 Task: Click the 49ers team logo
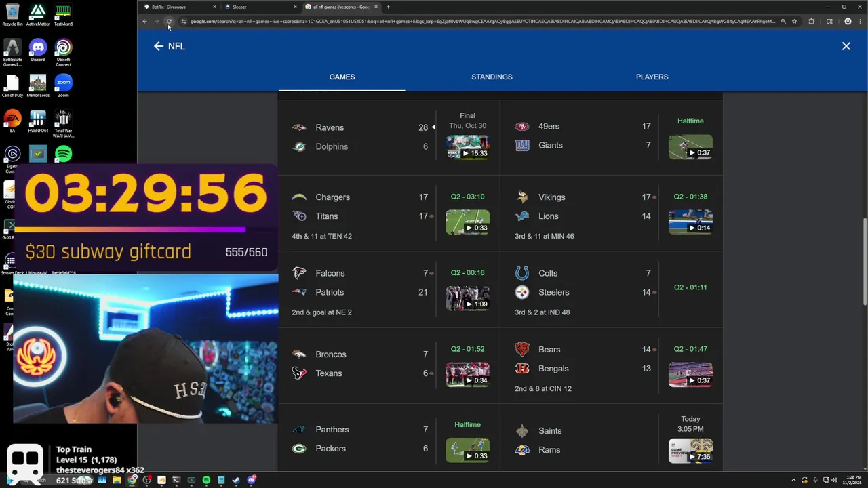click(x=521, y=127)
